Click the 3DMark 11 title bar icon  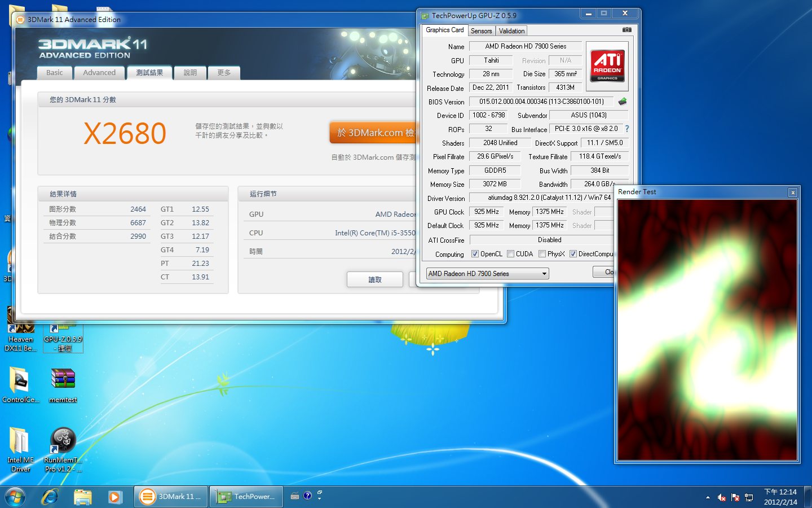[20, 20]
